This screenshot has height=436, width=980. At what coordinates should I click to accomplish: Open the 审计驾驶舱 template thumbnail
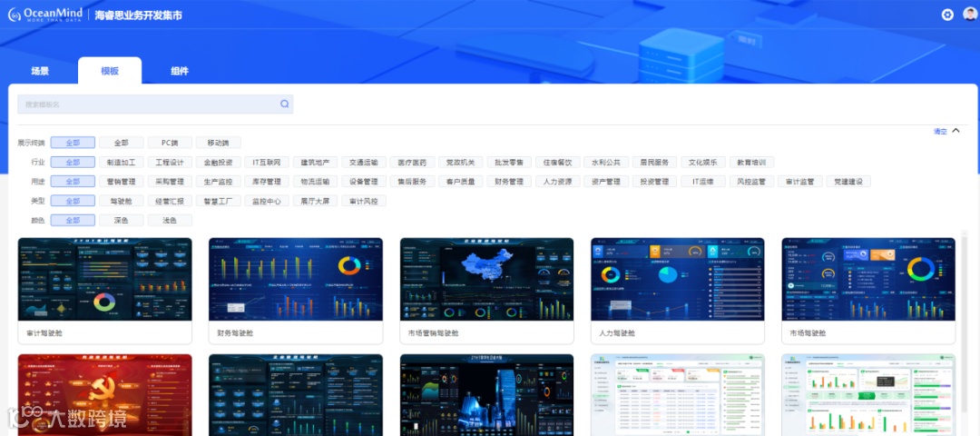pos(105,279)
